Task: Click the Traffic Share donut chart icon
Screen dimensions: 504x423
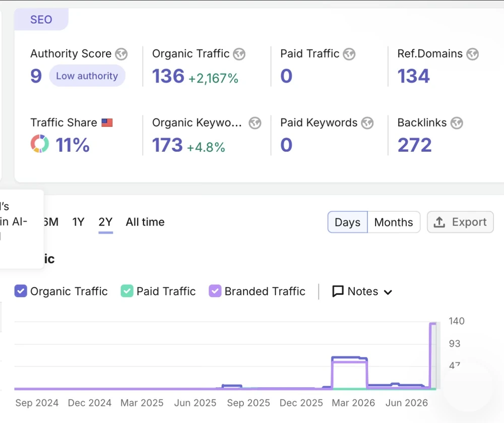Action: click(x=40, y=144)
